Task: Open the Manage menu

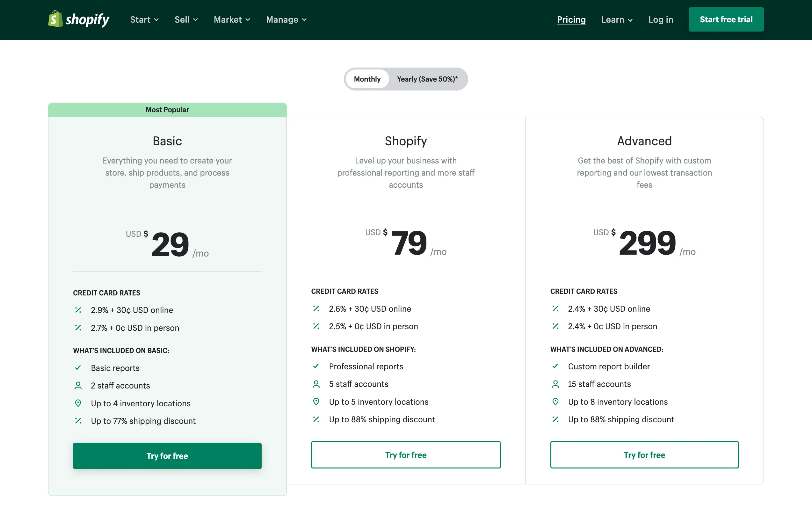Action: [x=286, y=19]
